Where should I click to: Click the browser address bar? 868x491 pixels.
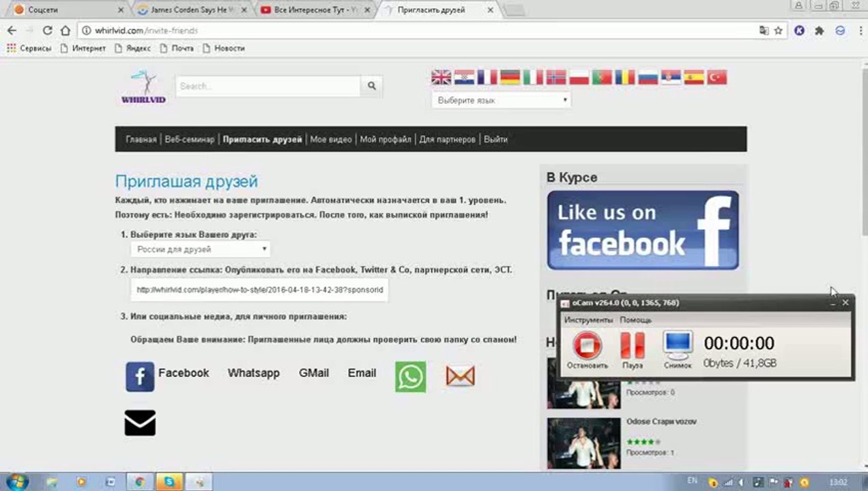tap(416, 31)
